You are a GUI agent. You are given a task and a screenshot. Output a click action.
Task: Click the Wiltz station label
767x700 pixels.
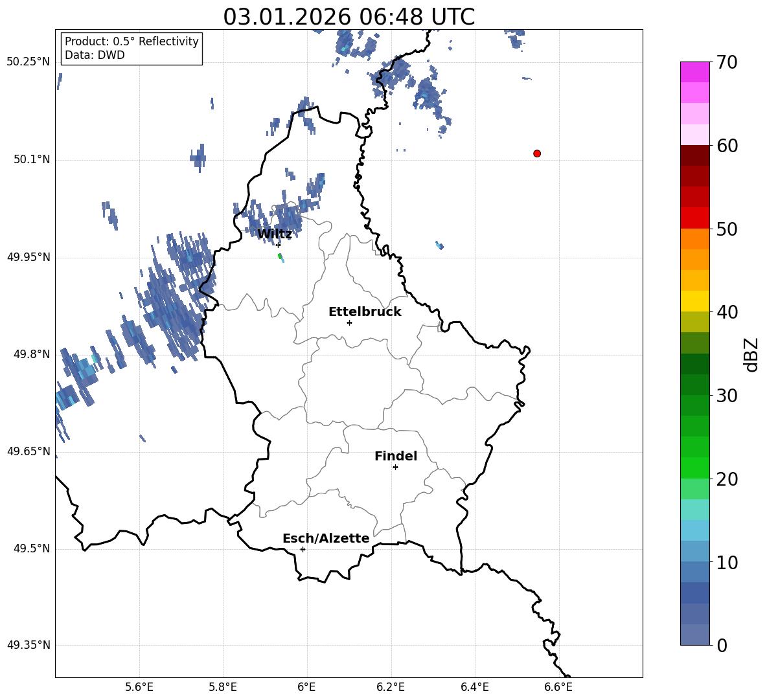(x=275, y=234)
